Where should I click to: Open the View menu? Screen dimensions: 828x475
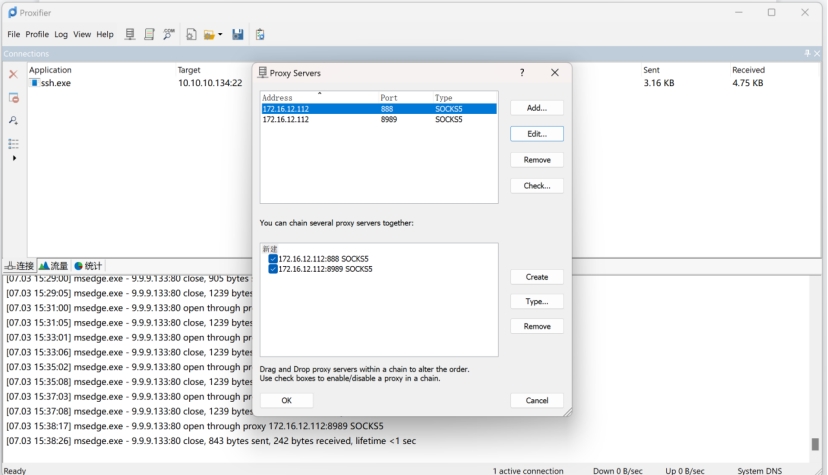coord(82,34)
